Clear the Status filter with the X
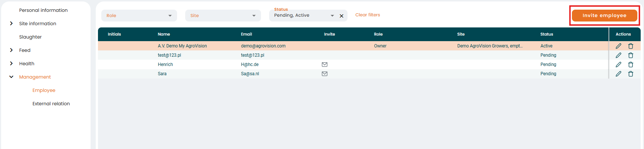 342,16
